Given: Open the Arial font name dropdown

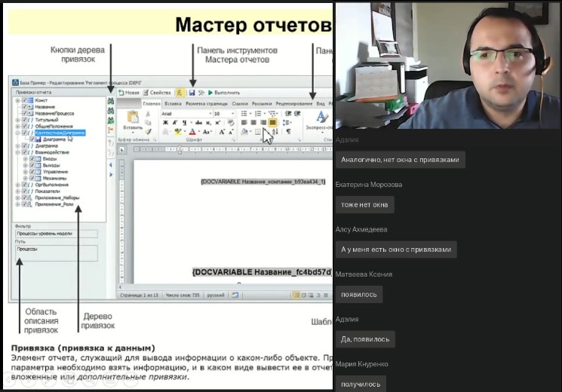Looking at the screenshot, I should pos(210,114).
